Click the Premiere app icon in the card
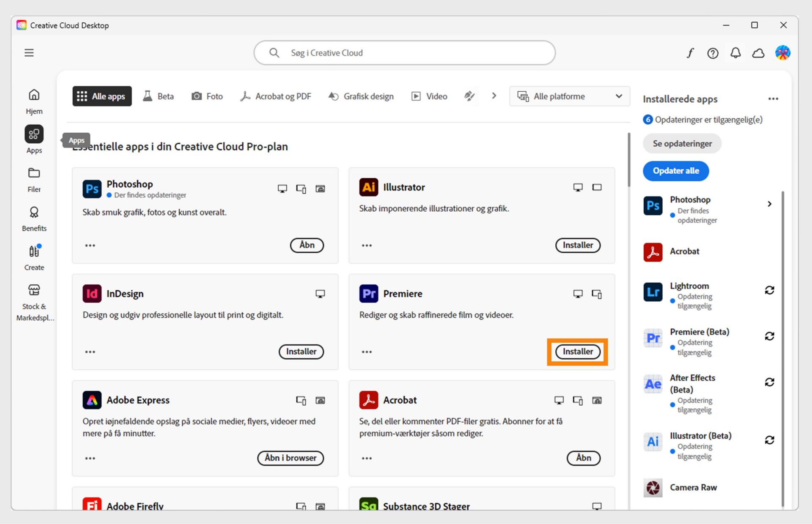This screenshot has height=524, width=812. click(x=368, y=294)
